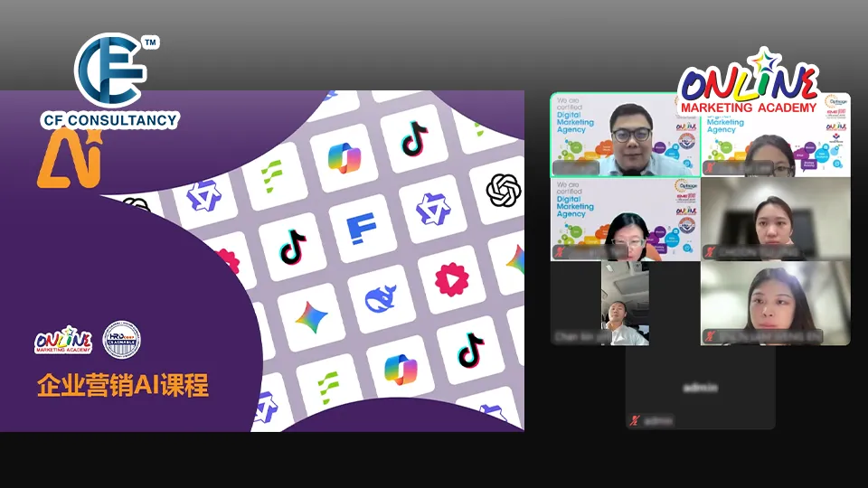Click the Gemini four-point star icon beside the whale
868x488 pixels.
click(x=310, y=317)
